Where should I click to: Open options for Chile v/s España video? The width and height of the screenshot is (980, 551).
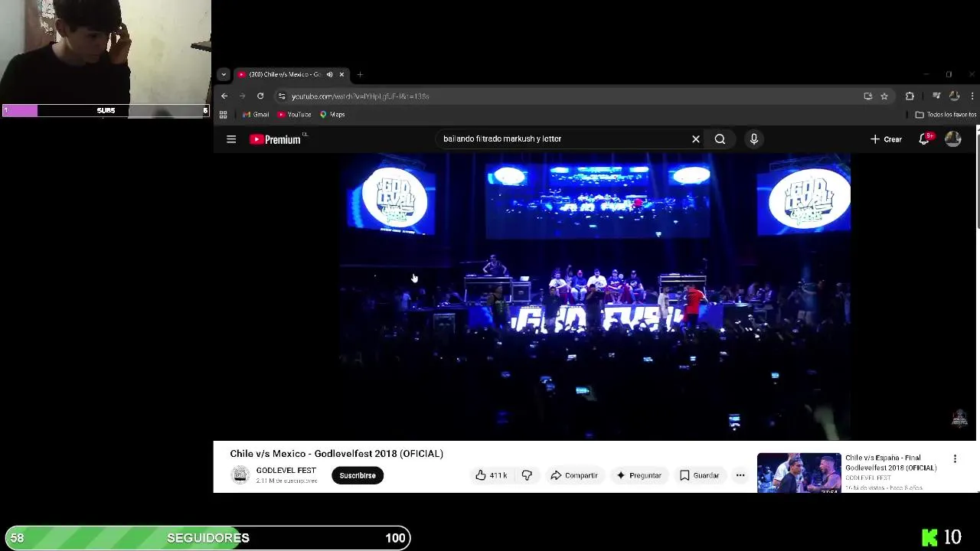pyautogui.click(x=955, y=458)
